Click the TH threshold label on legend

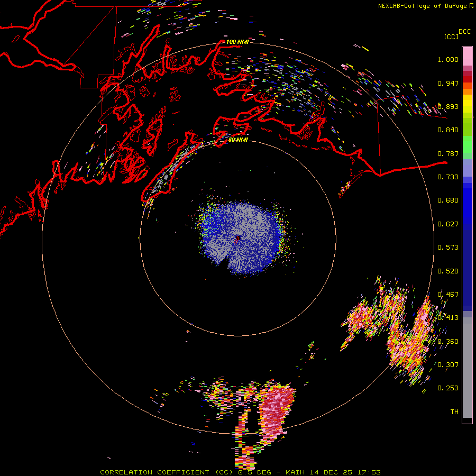(454, 412)
